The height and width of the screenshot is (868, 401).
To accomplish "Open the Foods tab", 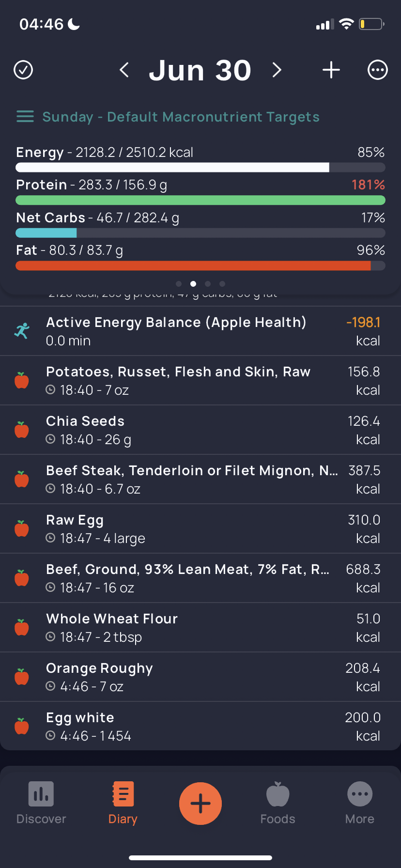I will tap(278, 803).
